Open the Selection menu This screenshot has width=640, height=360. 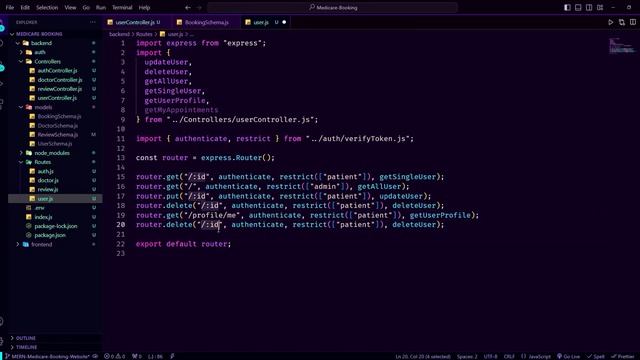point(47,7)
